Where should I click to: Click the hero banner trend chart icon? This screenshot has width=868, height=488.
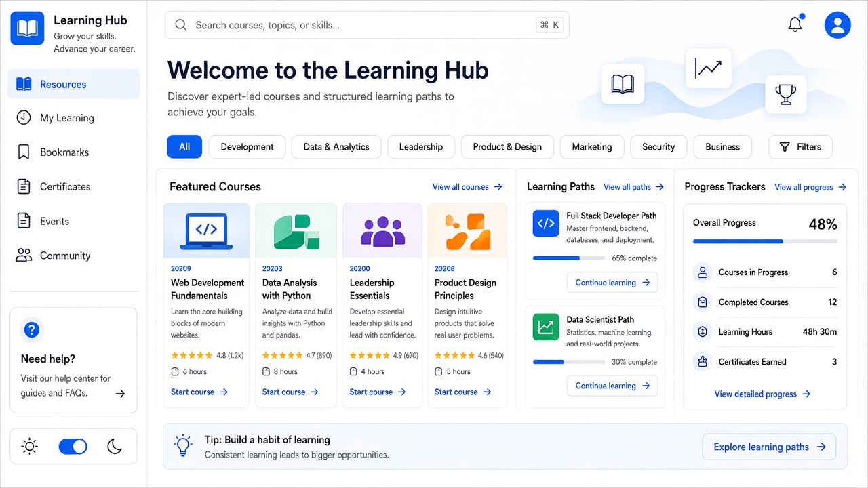click(708, 68)
